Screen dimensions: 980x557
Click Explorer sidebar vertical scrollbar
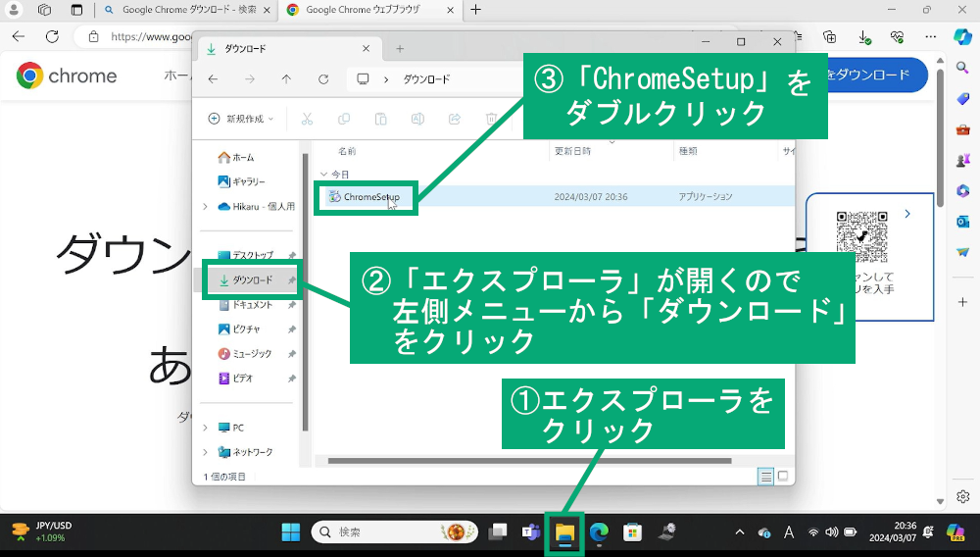tap(306, 292)
